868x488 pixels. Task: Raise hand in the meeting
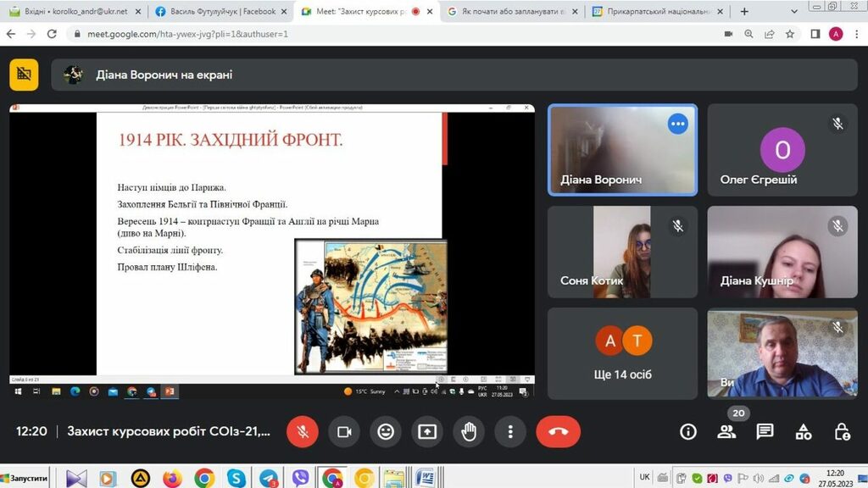click(x=468, y=431)
